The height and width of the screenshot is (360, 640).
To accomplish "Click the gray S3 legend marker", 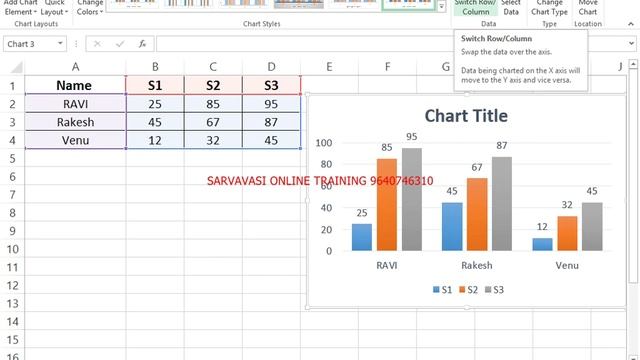I will point(488,289).
